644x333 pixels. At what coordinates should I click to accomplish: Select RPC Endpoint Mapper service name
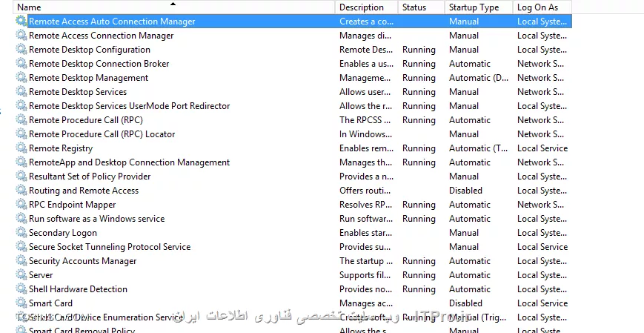[73, 204]
